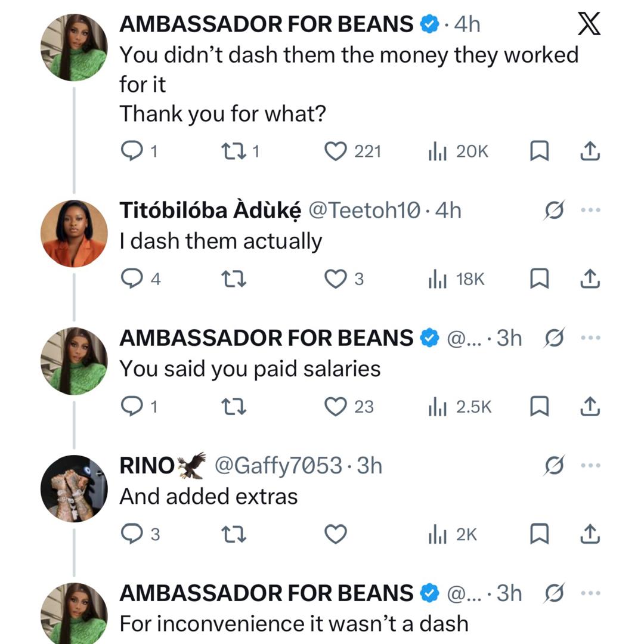Screen dimensions: 644x644
Task: Open analytics on the 2.5K views tweet
Action: 439,406
